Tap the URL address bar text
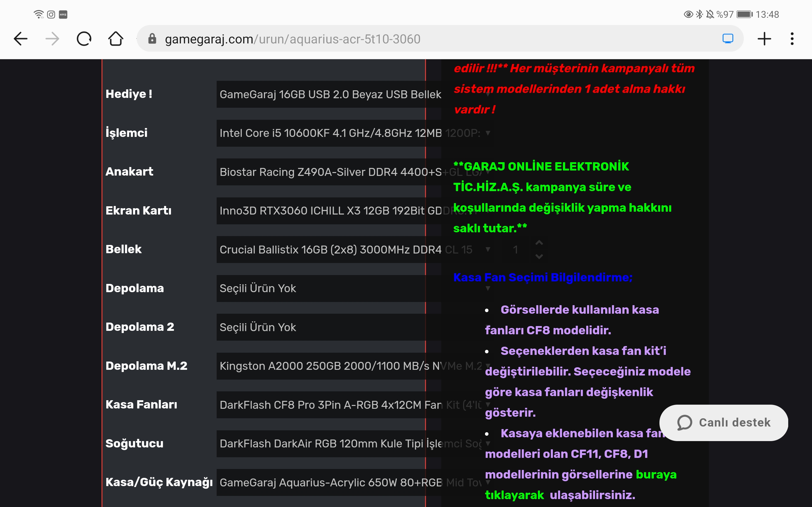Image resolution: width=812 pixels, height=507 pixels. point(292,39)
